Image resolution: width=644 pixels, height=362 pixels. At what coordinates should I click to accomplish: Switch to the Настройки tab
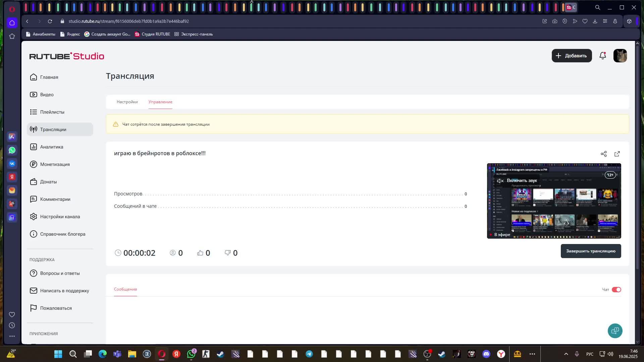tap(127, 102)
